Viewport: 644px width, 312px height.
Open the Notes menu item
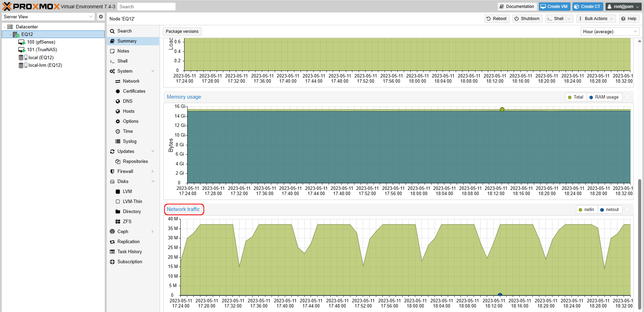click(x=133, y=51)
